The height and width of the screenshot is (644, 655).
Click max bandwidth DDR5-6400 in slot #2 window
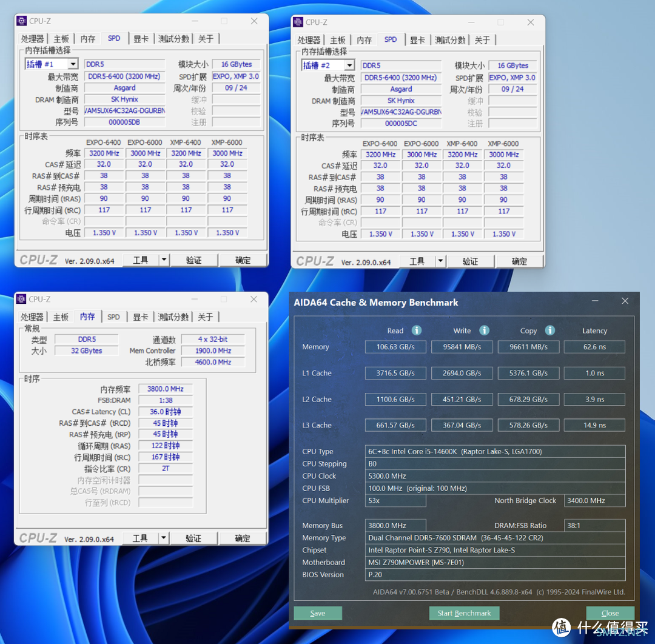(401, 78)
